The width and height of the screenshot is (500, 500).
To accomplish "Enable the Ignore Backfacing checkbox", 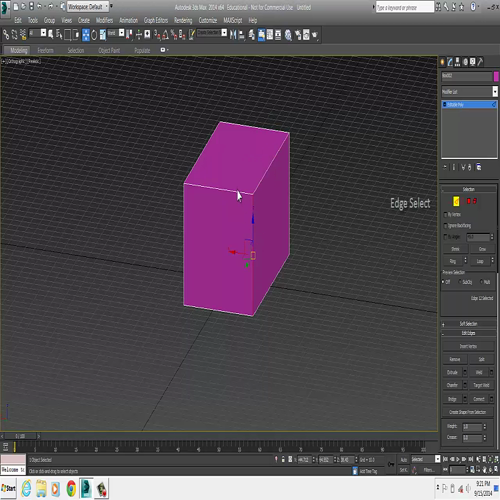I will click(x=445, y=226).
